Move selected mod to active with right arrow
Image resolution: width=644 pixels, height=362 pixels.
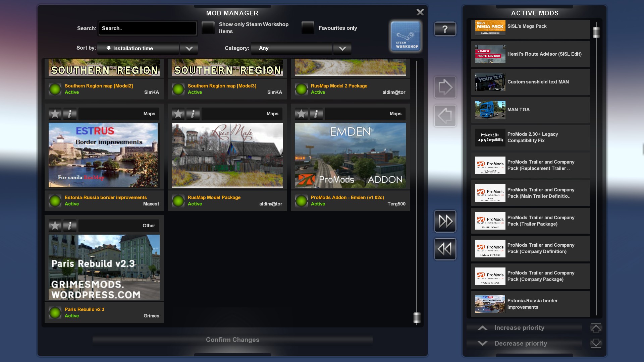(x=445, y=87)
